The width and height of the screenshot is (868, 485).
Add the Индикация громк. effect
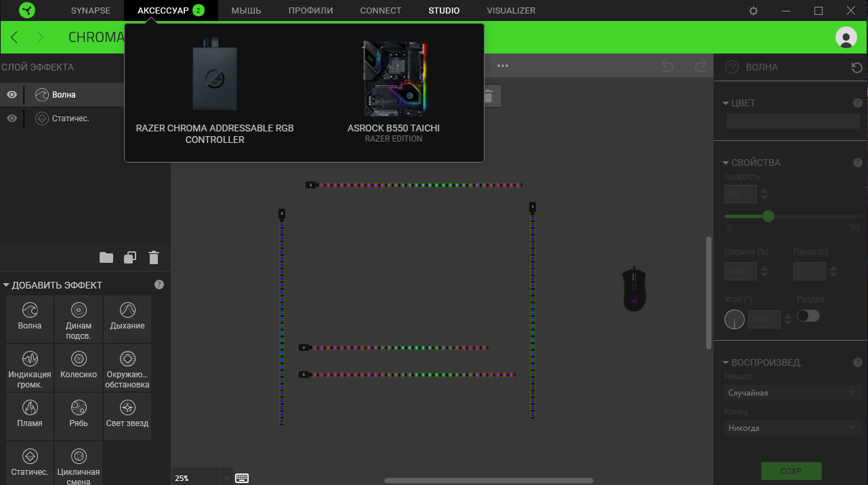(x=30, y=368)
